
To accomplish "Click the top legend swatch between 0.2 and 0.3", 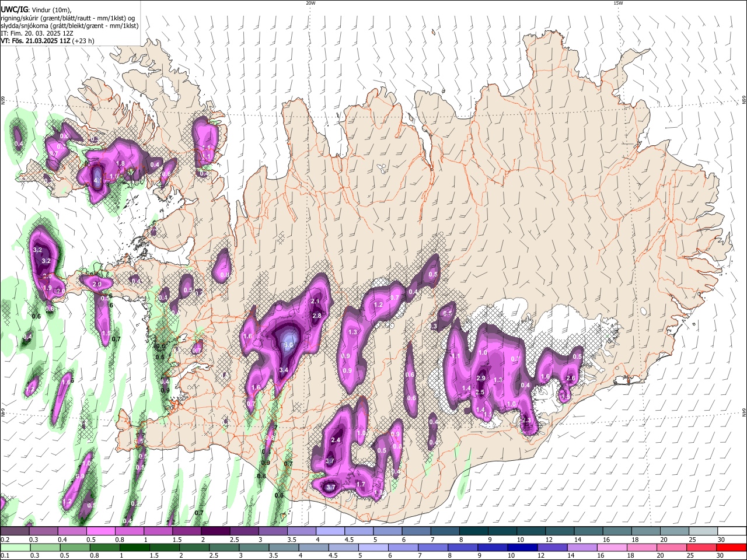I will 15,531.
